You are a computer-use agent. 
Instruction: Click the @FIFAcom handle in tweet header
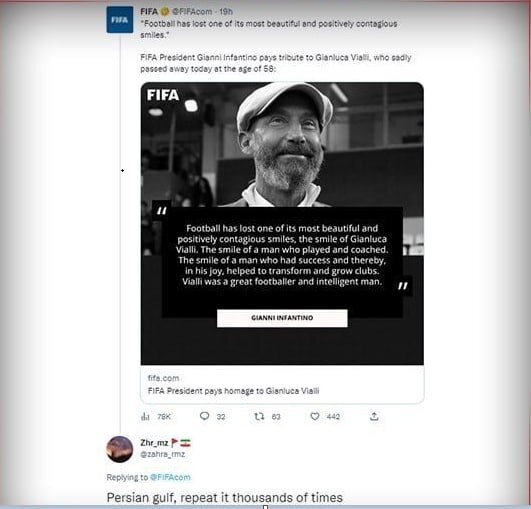[192, 12]
